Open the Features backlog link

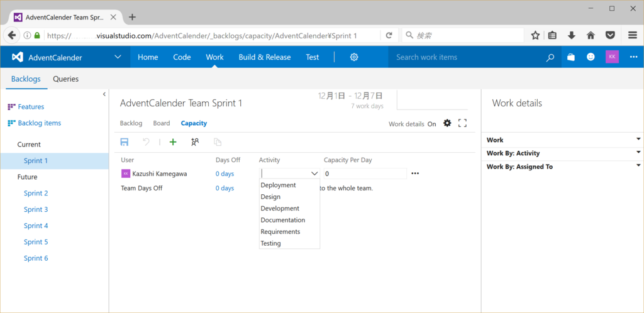31,107
